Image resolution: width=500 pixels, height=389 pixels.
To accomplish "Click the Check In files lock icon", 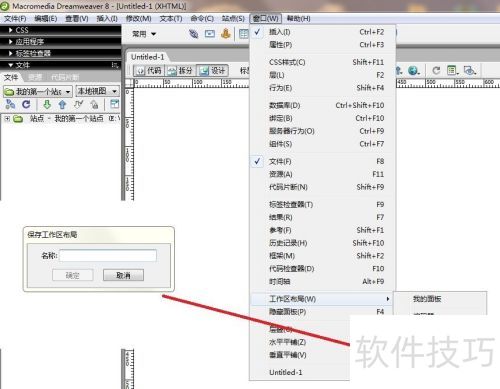I will click(x=94, y=105).
